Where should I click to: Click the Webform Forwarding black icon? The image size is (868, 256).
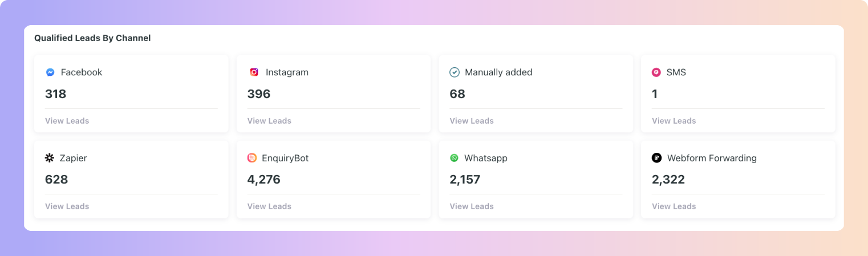click(657, 158)
